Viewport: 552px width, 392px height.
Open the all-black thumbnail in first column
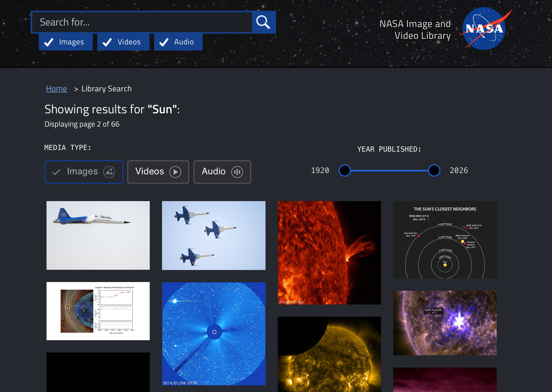click(x=98, y=372)
